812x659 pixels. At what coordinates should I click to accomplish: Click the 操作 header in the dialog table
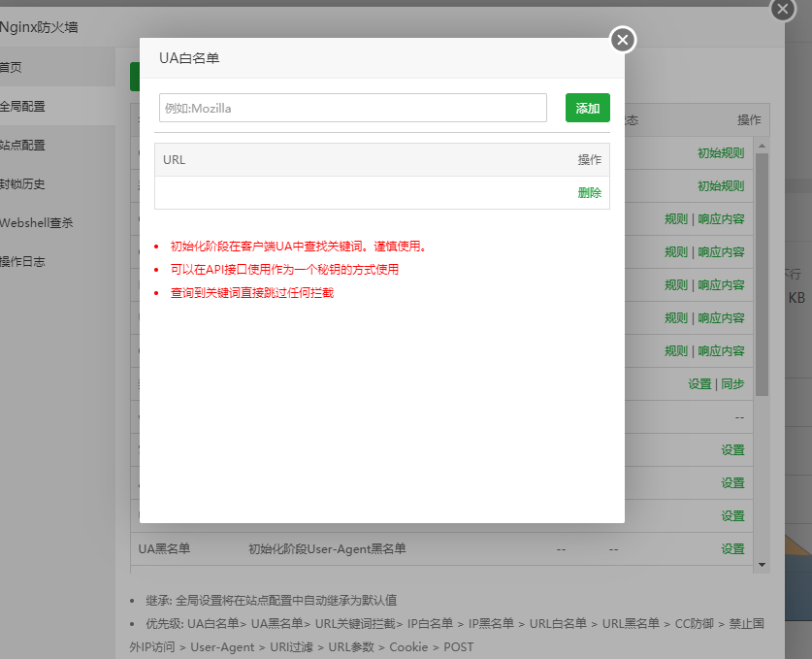click(589, 159)
